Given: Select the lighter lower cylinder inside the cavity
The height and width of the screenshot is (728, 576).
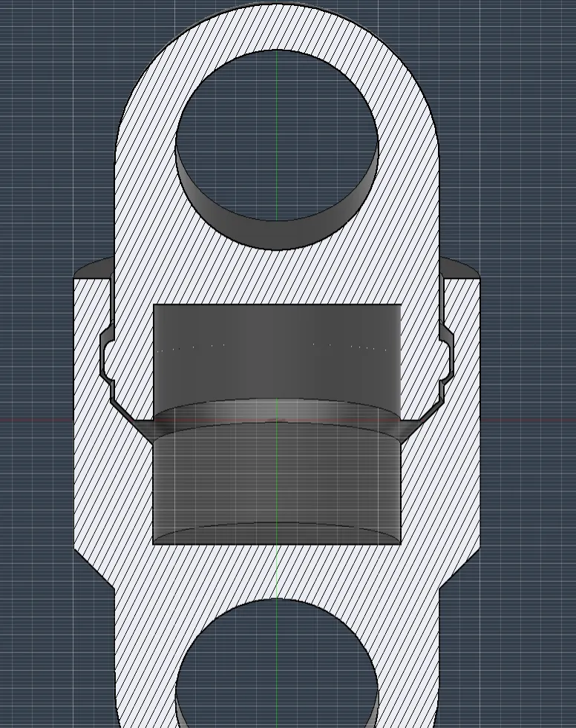Looking at the screenshot, I should pos(277,483).
